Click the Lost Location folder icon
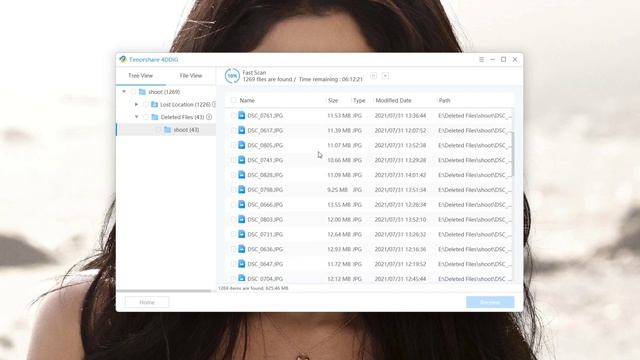The height and width of the screenshot is (360, 640). (x=154, y=104)
